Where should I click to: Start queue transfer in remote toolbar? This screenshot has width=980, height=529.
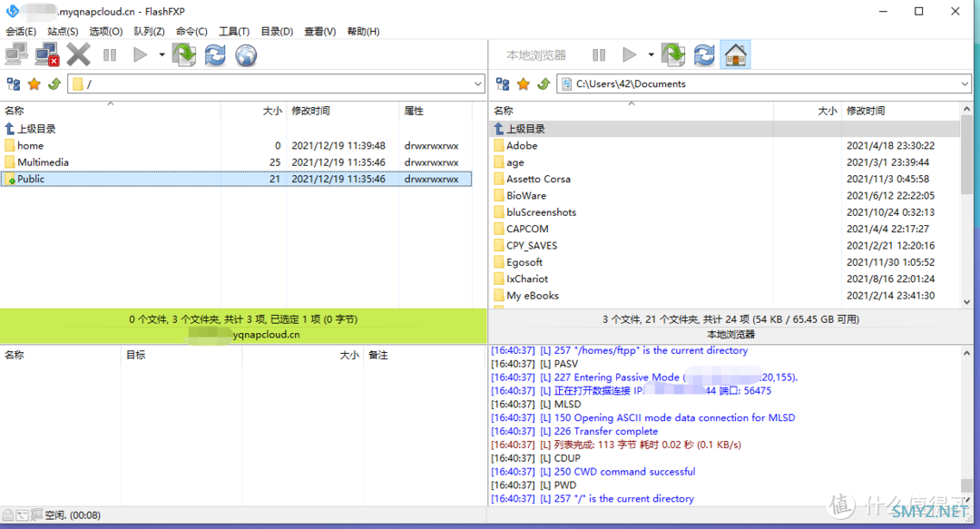[140, 55]
